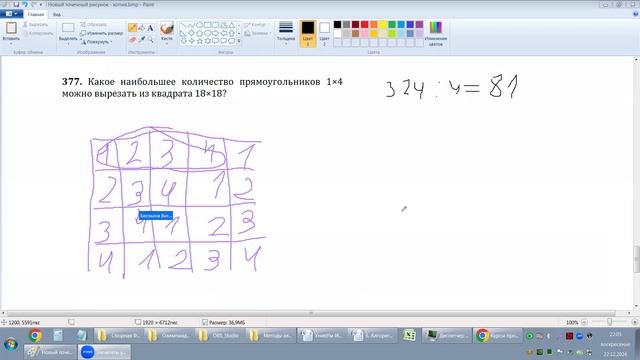Click the Redo arrow in quick access toolbar
Viewport: 640px width, 360px height.
pos(33,4)
